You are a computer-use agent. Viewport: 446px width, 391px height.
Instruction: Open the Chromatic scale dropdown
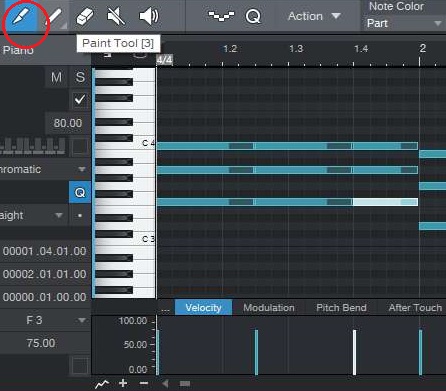click(x=44, y=169)
